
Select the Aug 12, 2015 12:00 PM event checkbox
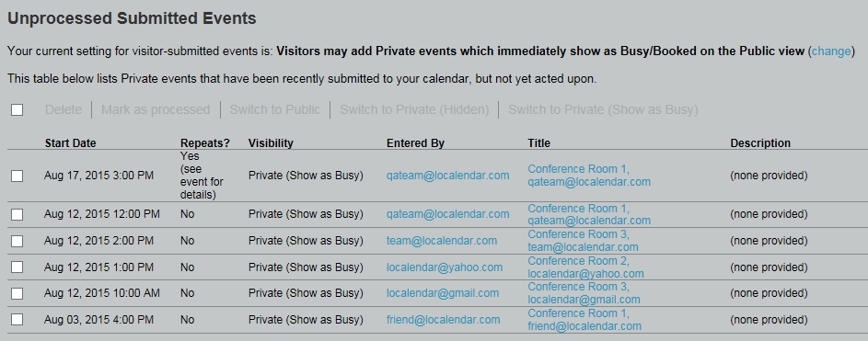pos(17,214)
